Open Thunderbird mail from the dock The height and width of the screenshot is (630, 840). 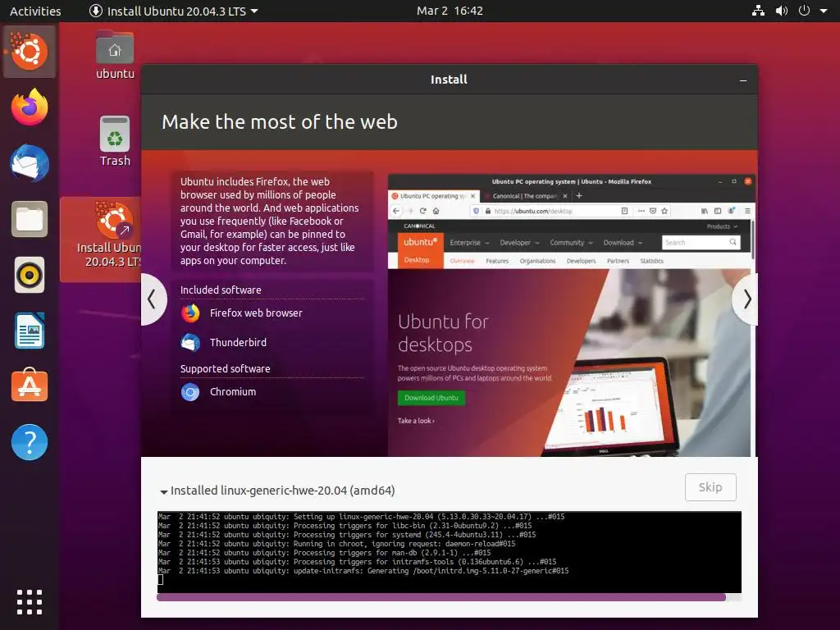click(30, 163)
